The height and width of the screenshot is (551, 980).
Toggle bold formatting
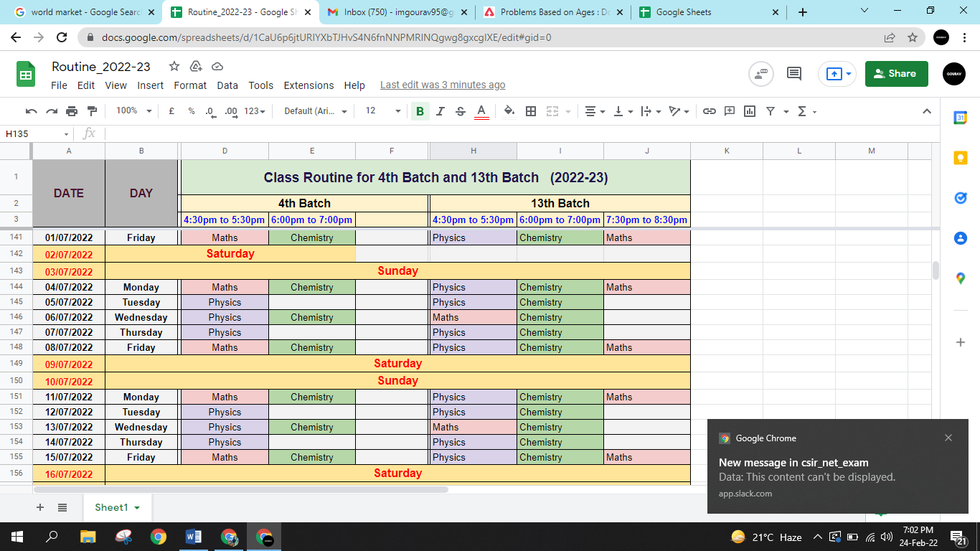(420, 111)
